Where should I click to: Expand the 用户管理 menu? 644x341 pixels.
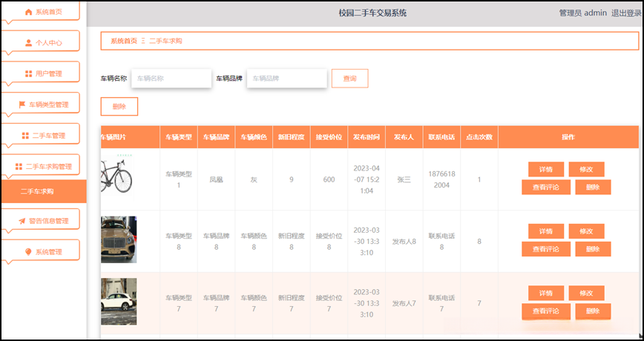(40, 73)
